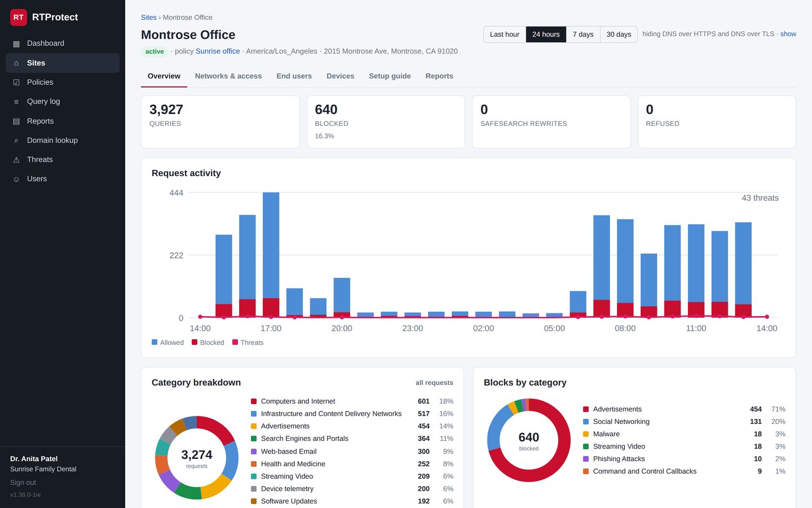Click the Domain lookup magnifier icon

16,141
